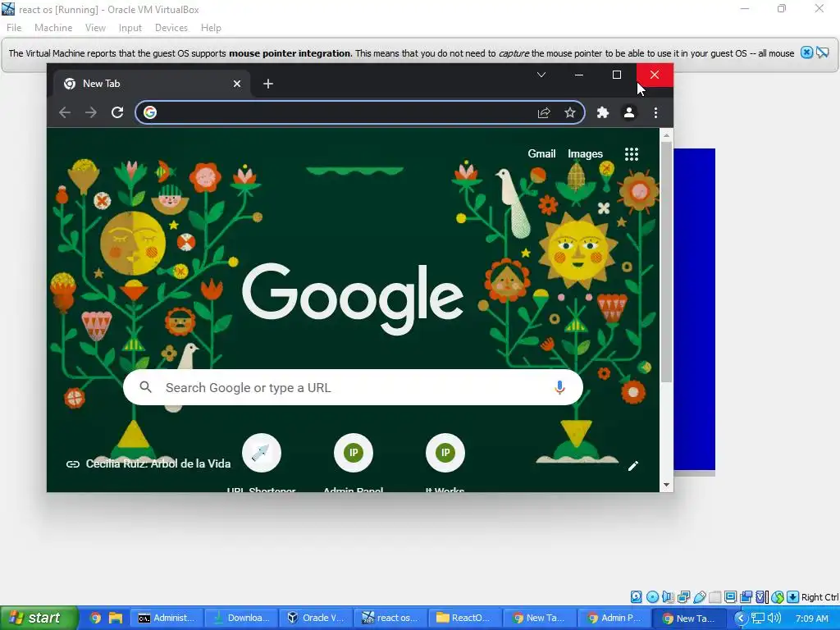840x630 pixels.
Task: Switch to the Oracle VirtualBox taskbar button
Action: coord(317,618)
